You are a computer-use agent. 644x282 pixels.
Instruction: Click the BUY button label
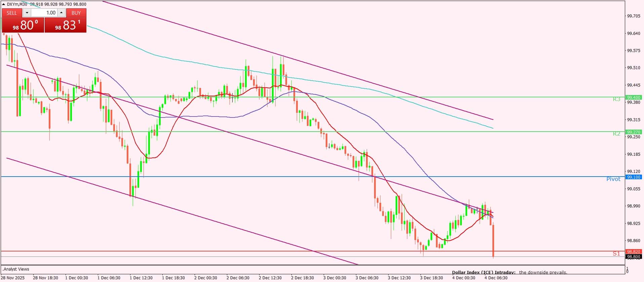[x=76, y=13]
